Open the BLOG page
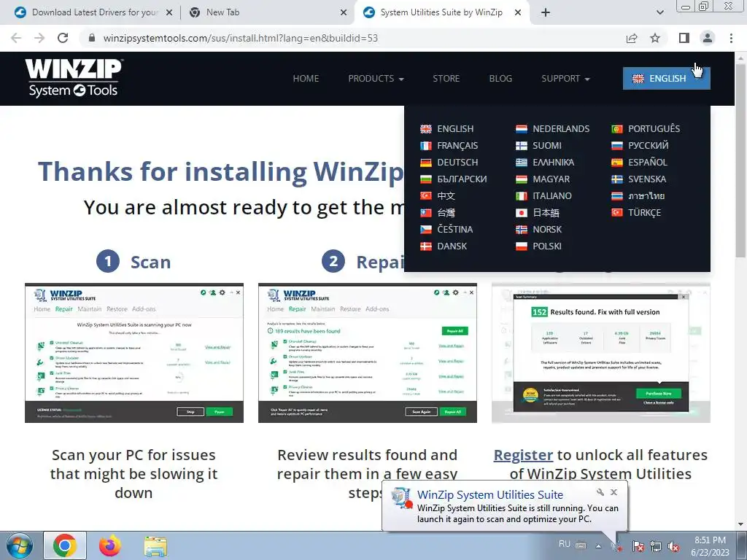Screen dimensions: 747x560 point(500,79)
